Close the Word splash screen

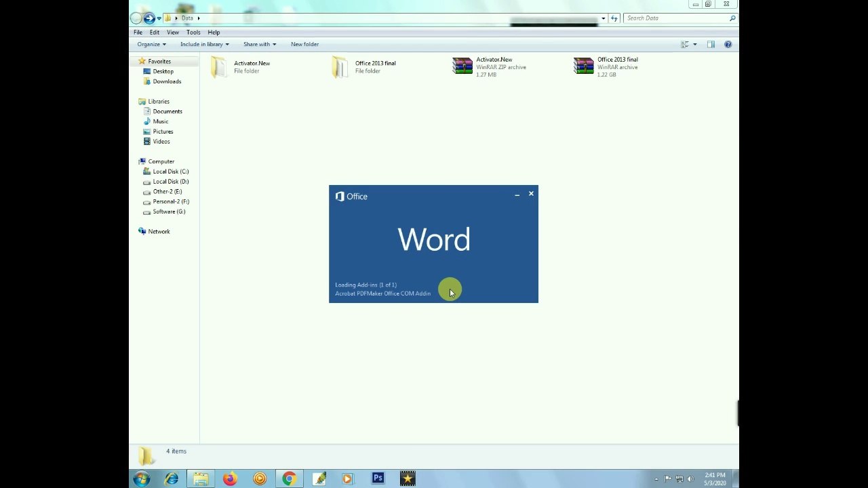pos(531,195)
